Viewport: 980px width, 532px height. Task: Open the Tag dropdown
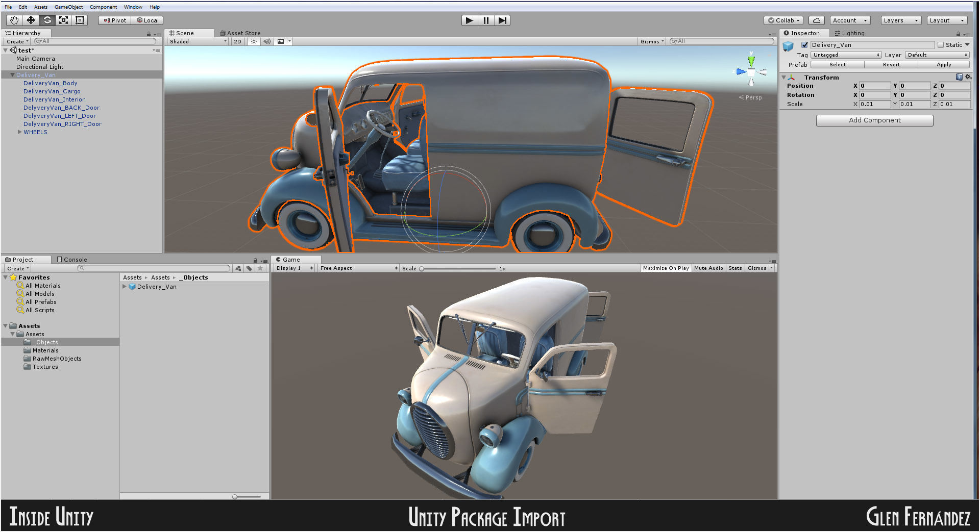pyautogui.click(x=846, y=55)
